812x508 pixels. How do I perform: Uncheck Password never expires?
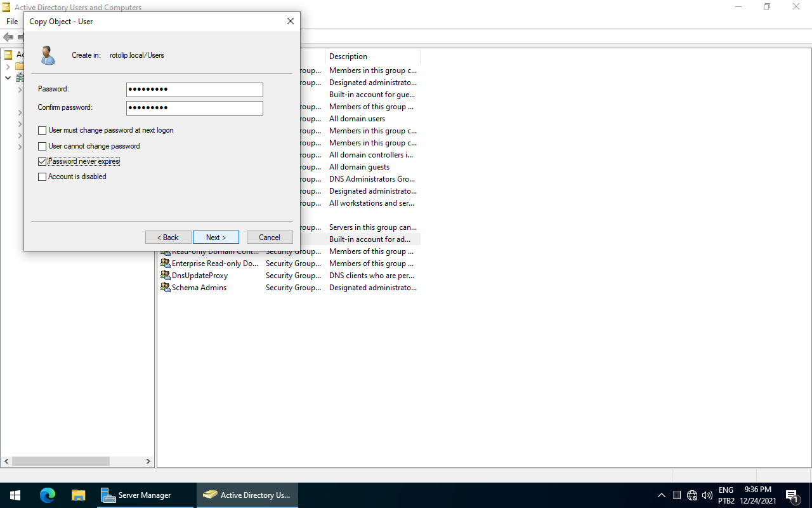coord(43,162)
